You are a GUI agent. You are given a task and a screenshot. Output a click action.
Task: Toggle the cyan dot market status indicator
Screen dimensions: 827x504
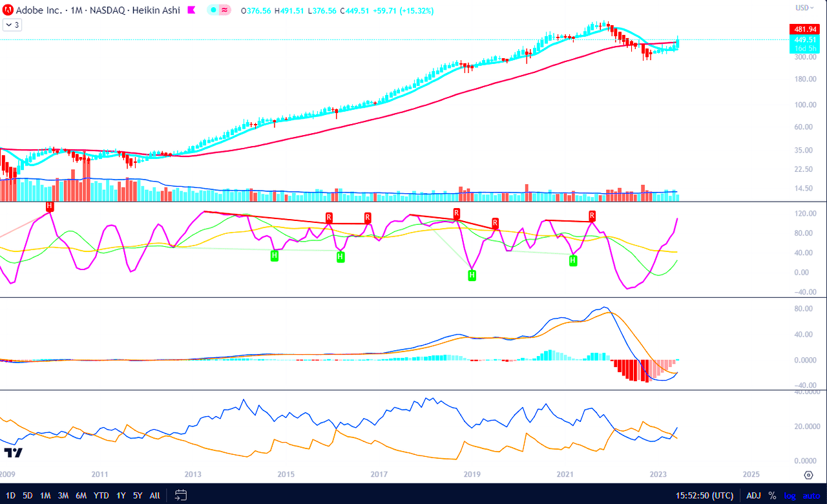click(214, 10)
